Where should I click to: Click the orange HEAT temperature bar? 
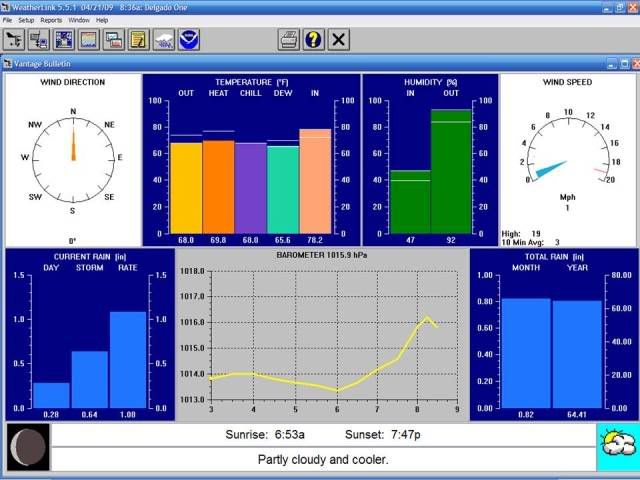(218, 186)
